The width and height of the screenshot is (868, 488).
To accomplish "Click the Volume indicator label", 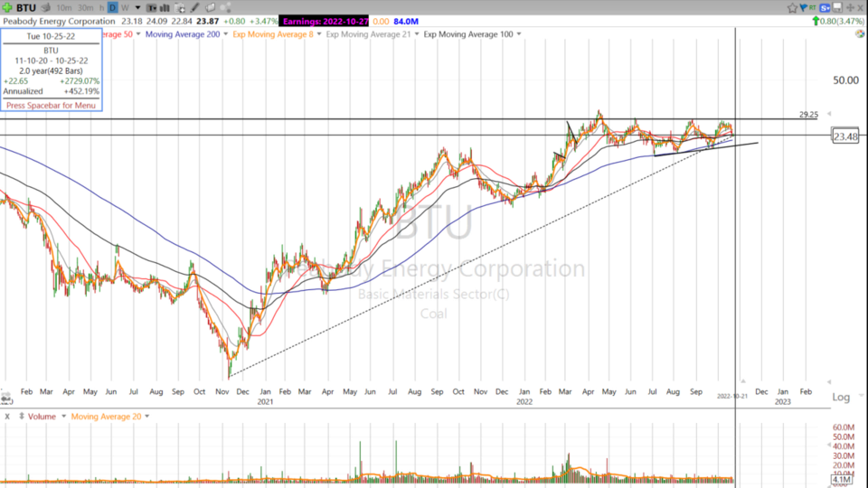I will click(x=42, y=416).
